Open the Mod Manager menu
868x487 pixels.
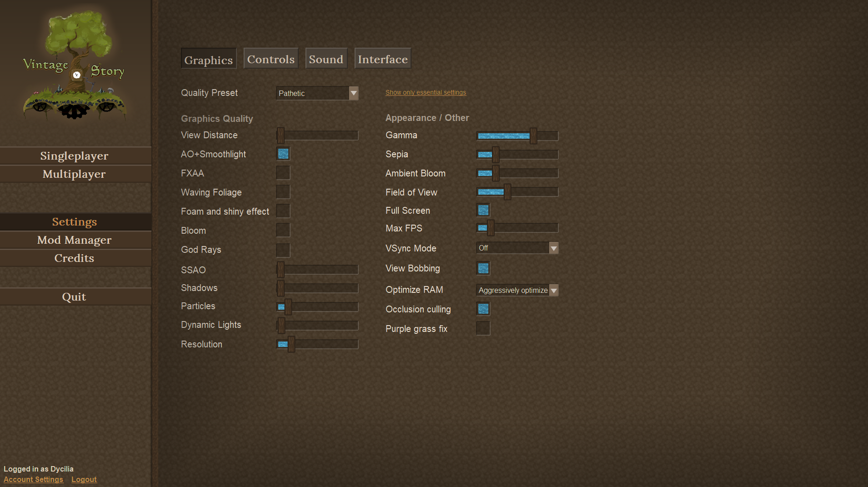(x=75, y=240)
